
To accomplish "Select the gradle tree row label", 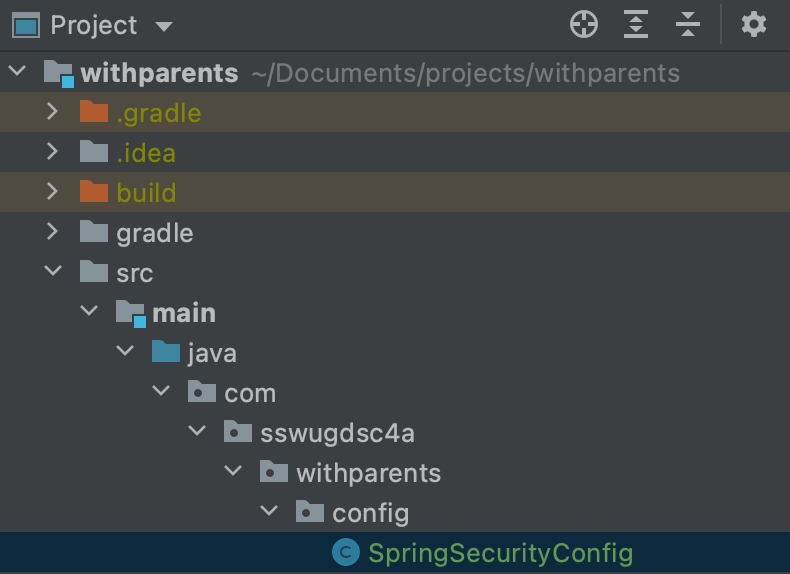I will (x=155, y=233).
